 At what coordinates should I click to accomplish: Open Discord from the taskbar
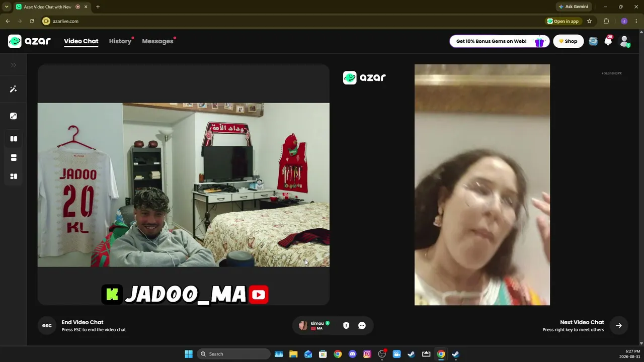[x=352, y=354]
